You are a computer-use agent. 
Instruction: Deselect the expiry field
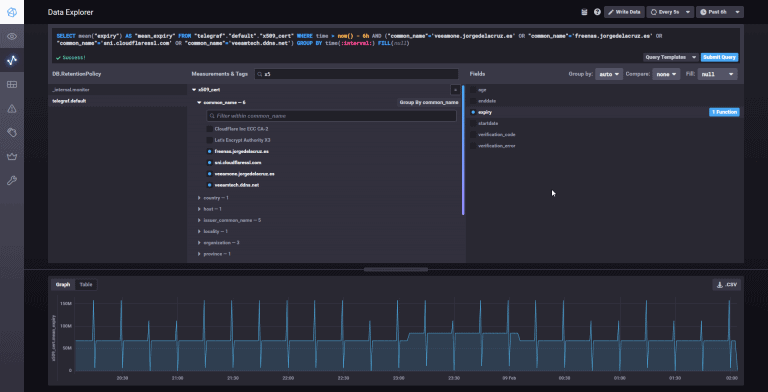coord(473,112)
